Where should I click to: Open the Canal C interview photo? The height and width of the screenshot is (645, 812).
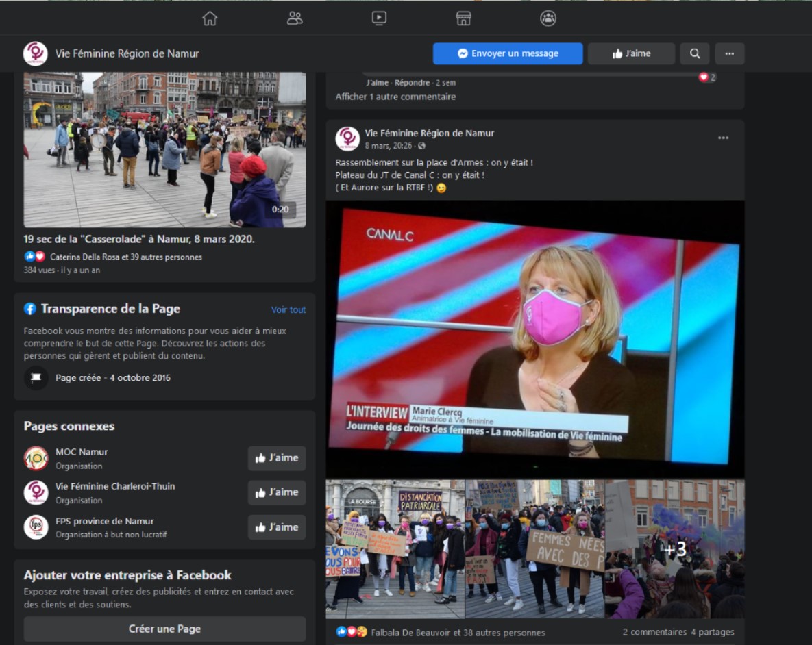coord(534,339)
